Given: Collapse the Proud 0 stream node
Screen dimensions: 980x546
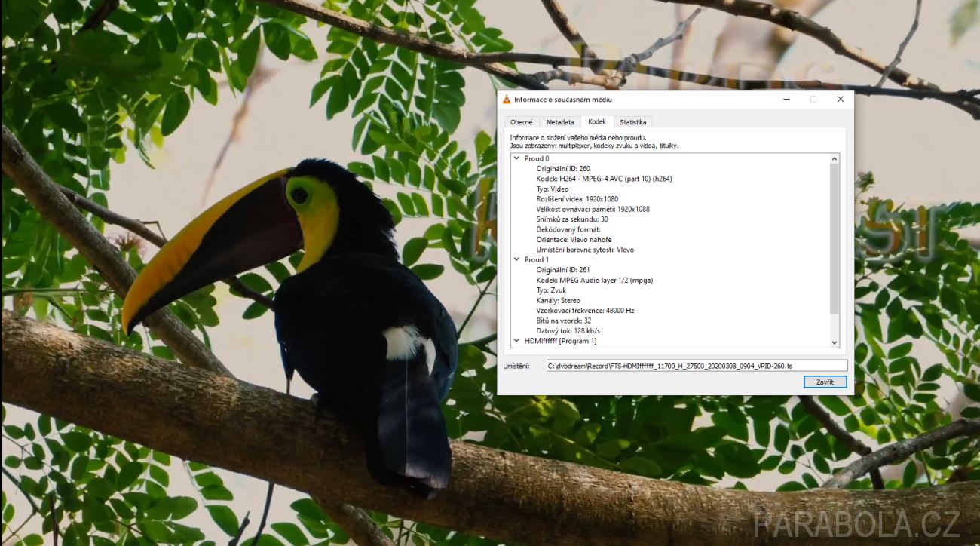Looking at the screenshot, I should (x=516, y=159).
